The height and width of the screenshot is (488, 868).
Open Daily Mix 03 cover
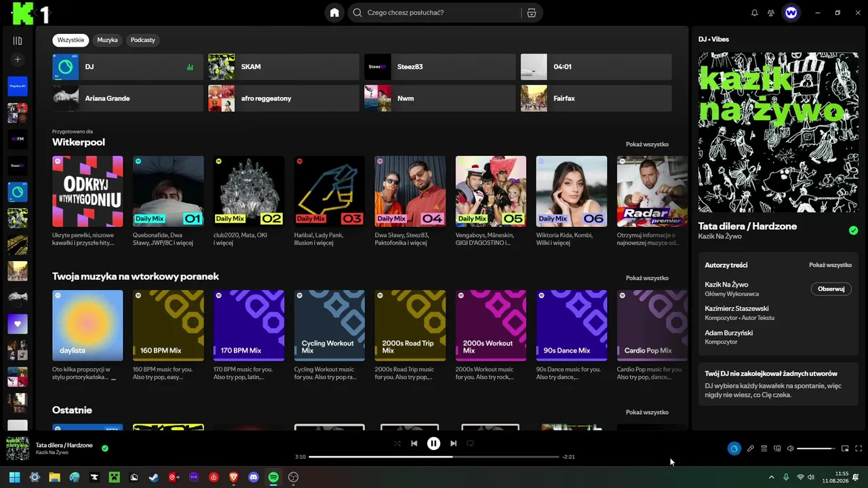click(330, 191)
